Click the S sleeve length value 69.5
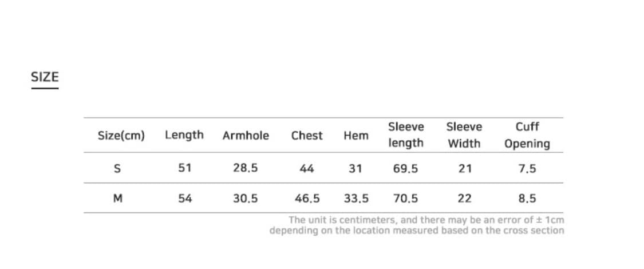644x269 pixels. [x=406, y=168]
